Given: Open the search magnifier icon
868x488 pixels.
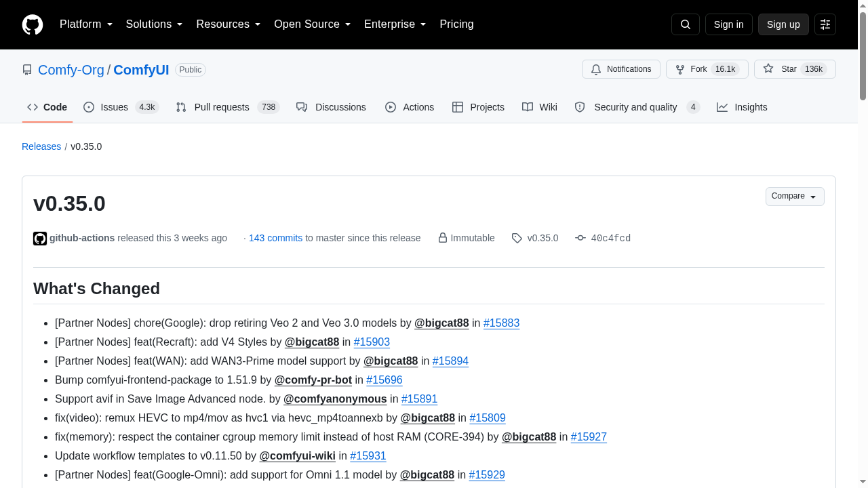Looking at the screenshot, I should 685,24.
